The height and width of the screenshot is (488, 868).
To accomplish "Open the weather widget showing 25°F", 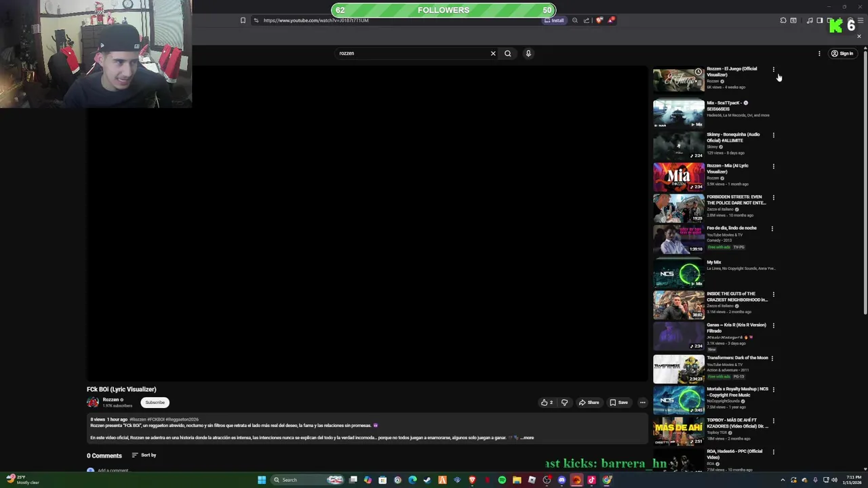I will pos(22,480).
